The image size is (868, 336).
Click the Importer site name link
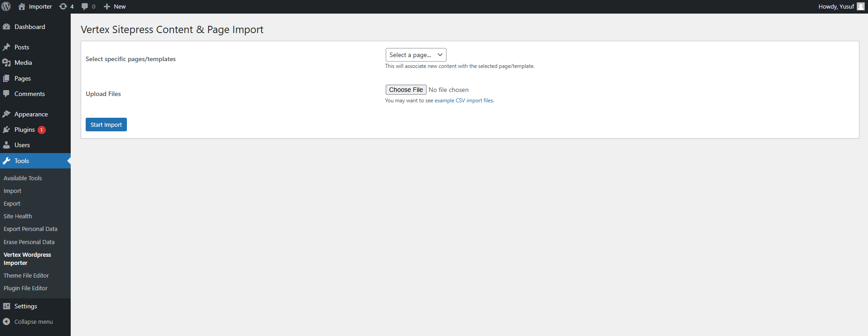pos(40,6)
